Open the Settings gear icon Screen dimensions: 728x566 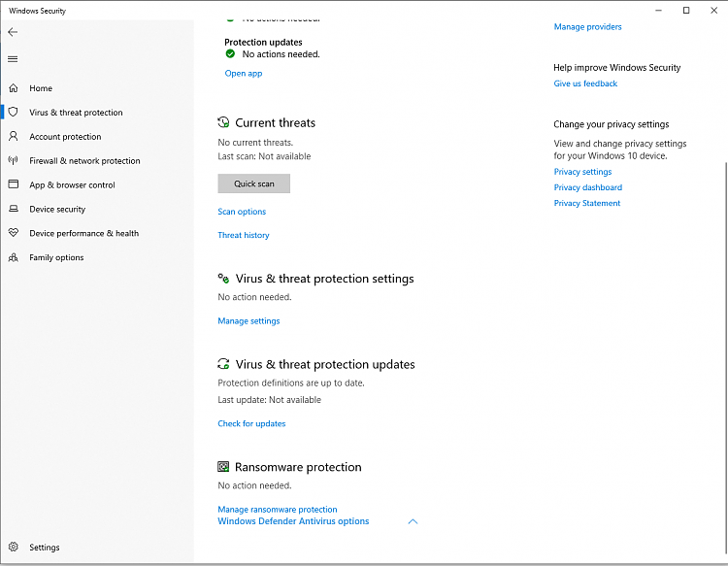[x=14, y=548]
